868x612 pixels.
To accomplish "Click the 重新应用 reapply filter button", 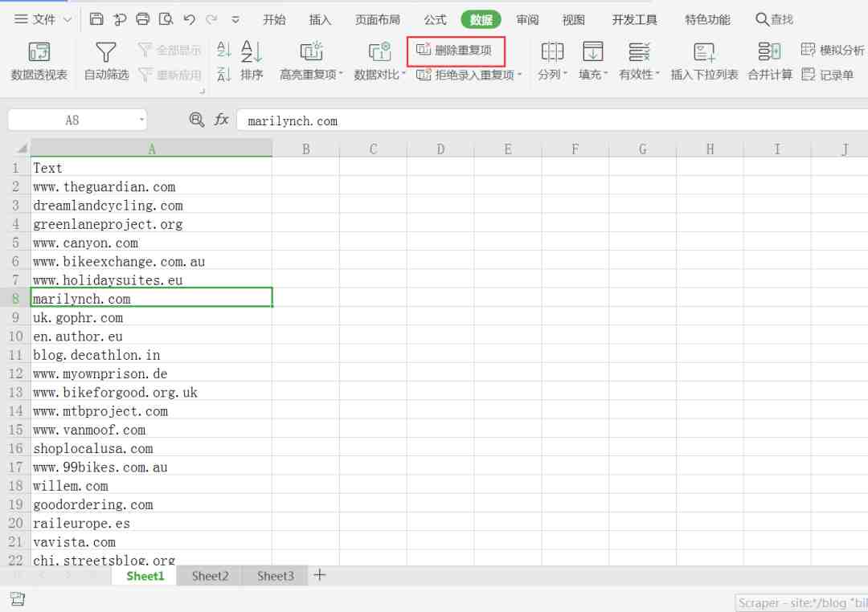I will pyautogui.click(x=169, y=74).
